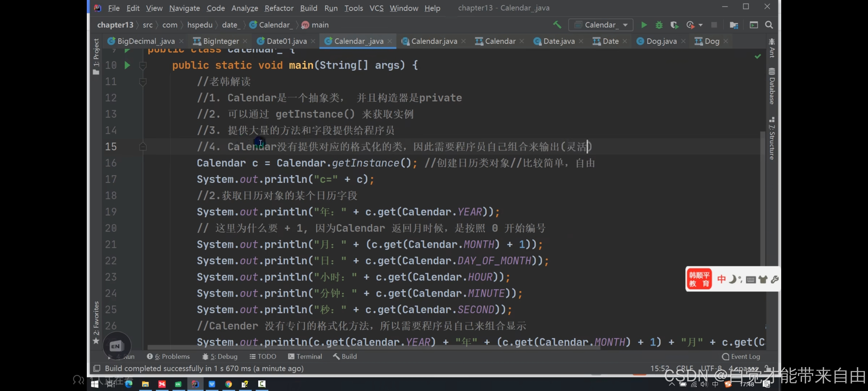Open the Terminal tool window
Screen dimensions: 868x391
(x=305, y=356)
